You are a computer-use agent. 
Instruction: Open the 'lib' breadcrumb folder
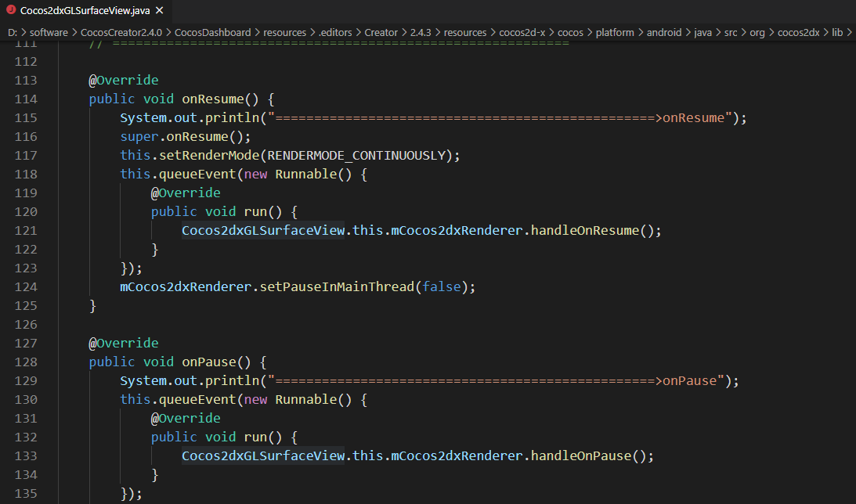pos(837,33)
